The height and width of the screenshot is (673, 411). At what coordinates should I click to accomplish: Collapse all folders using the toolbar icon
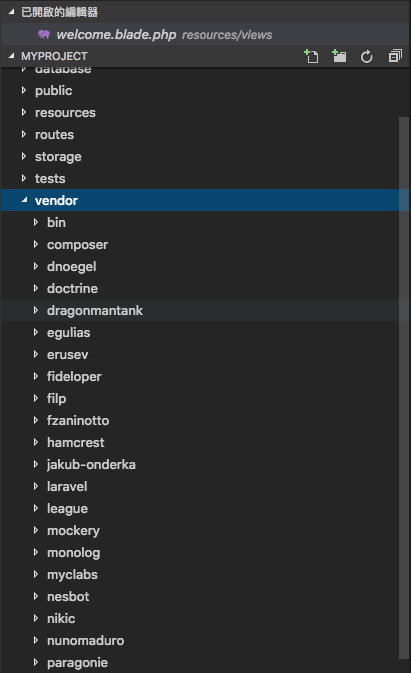coord(395,56)
